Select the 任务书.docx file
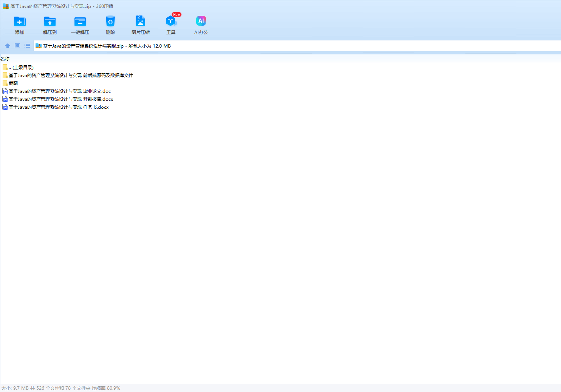The width and height of the screenshot is (561, 392). [56, 107]
